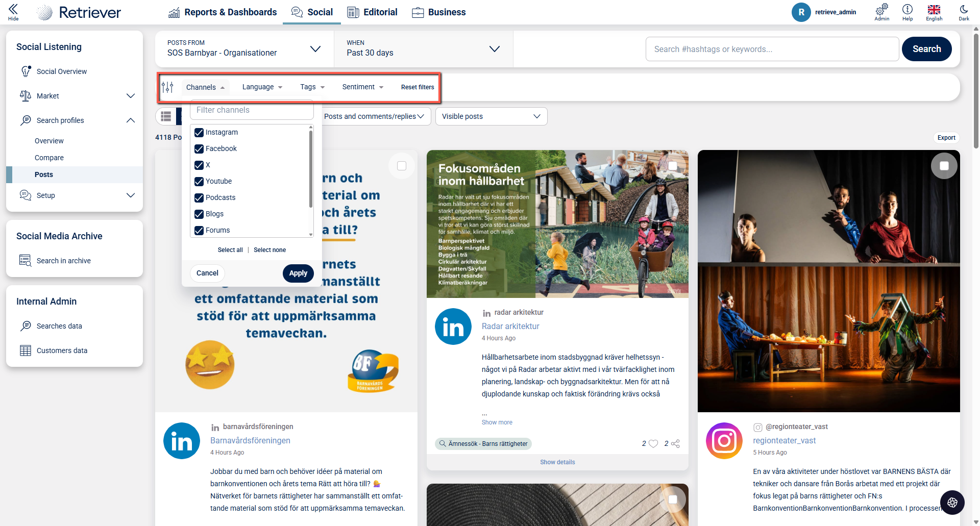Screen dimensions: 980x526
Task: Click the Filter channels input box
Action: coord(252,111)
